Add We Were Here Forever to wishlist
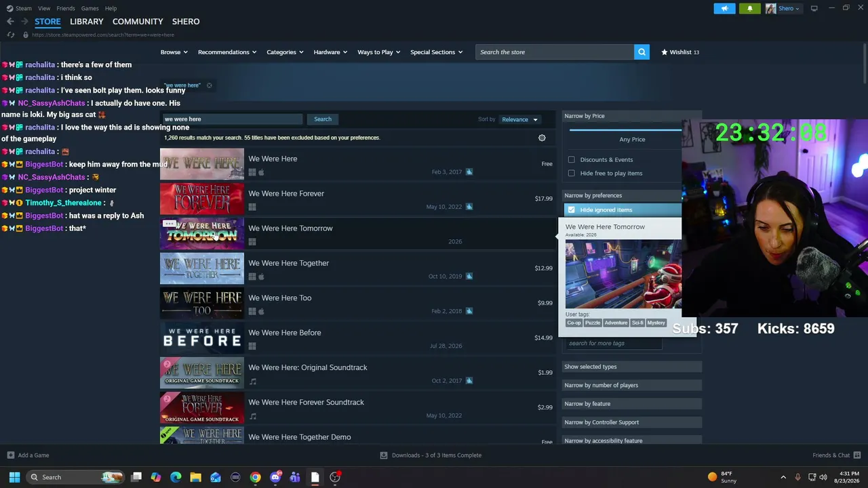 [469, 207]
